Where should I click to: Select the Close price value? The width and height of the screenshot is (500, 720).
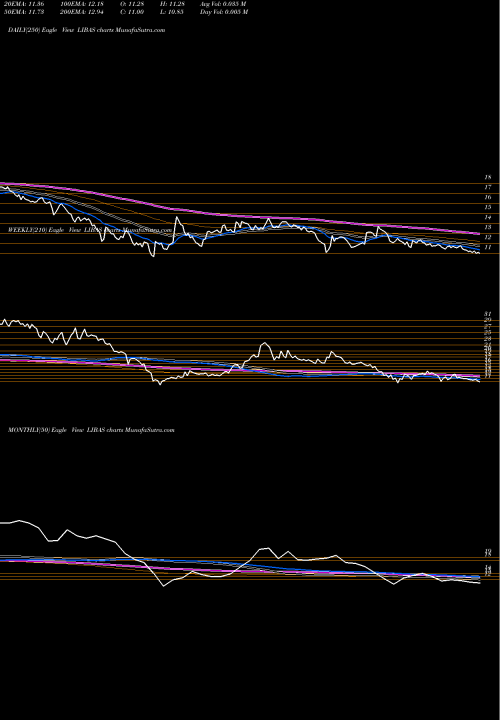click(132, 12)
